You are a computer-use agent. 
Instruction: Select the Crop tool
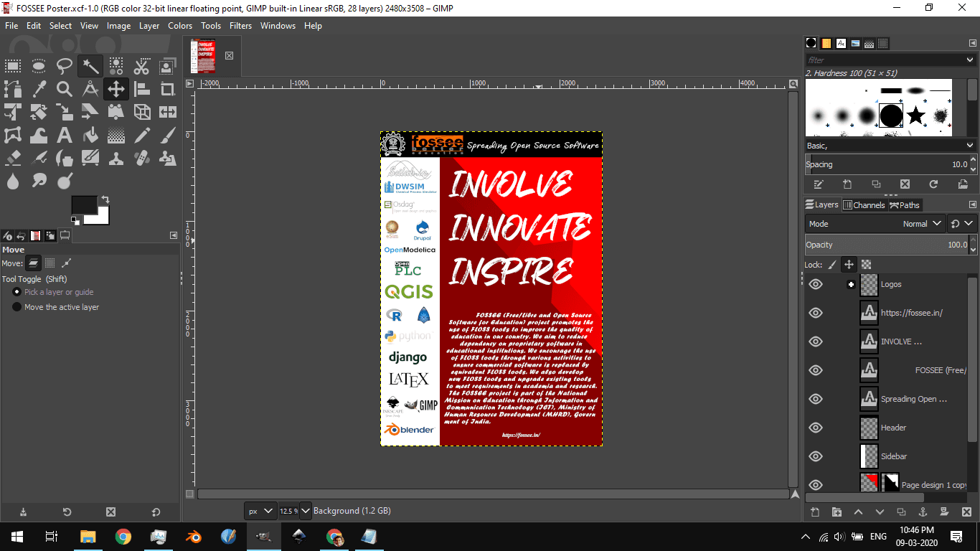[167, 89]
